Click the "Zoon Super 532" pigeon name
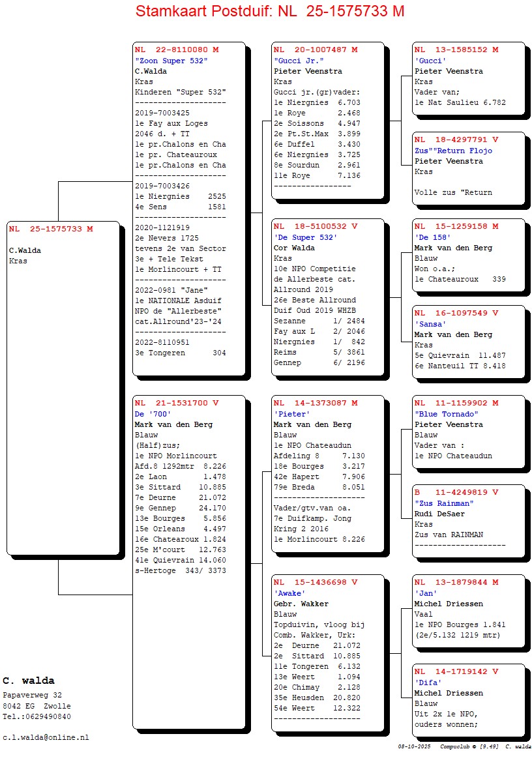The image size is (532, 764). 171,61
